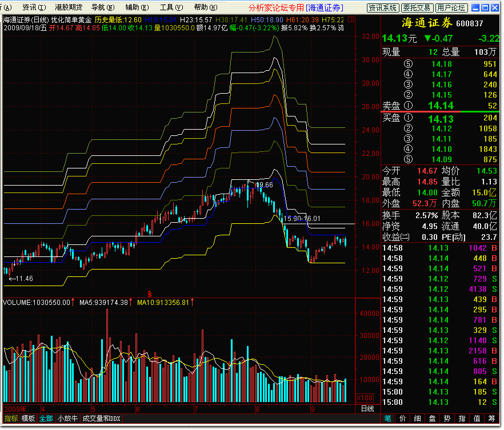Click sell level ⑤ price 14.18

442,64
